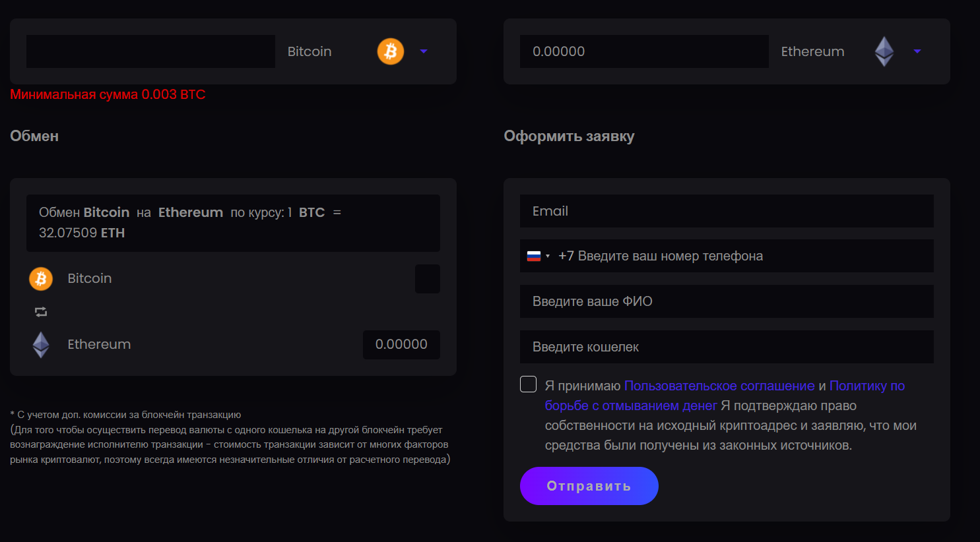980x542 pixels.
Task: Open the Пользовательское соглашение link
Action: (719, 386)
